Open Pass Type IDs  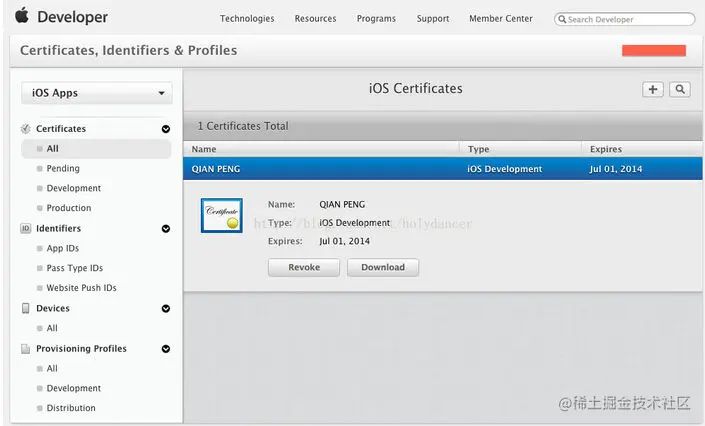point(75,268)
